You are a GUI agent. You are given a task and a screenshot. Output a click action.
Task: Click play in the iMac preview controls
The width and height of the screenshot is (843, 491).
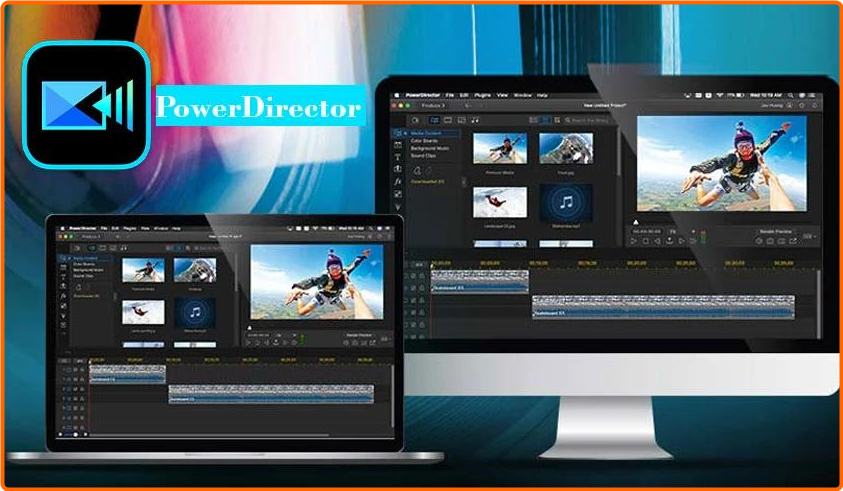point(634,241)
